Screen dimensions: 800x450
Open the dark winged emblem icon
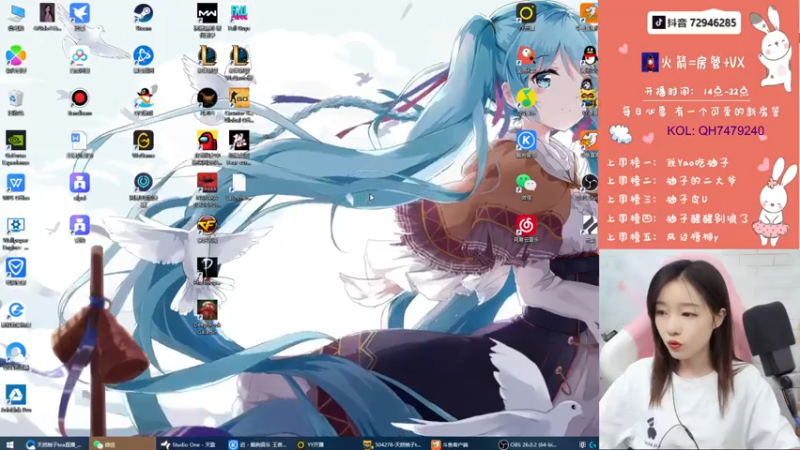(207, 98)
